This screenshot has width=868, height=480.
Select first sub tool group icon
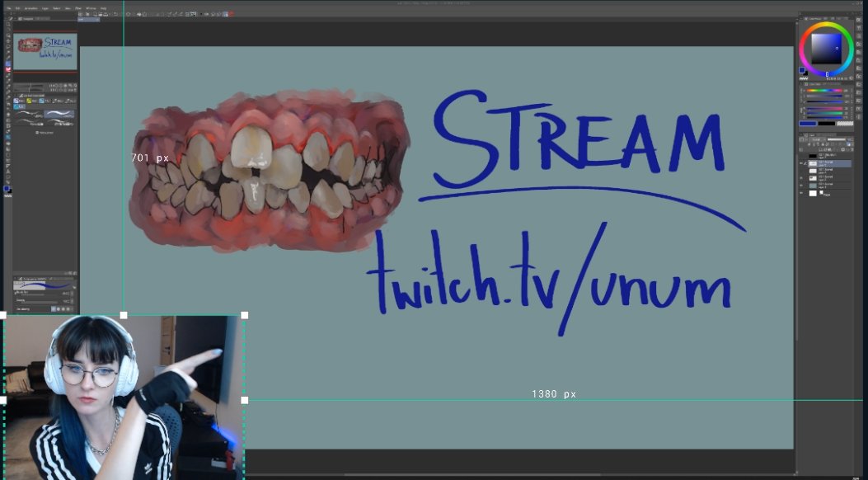pyautogui.click(x=16, y=101)
